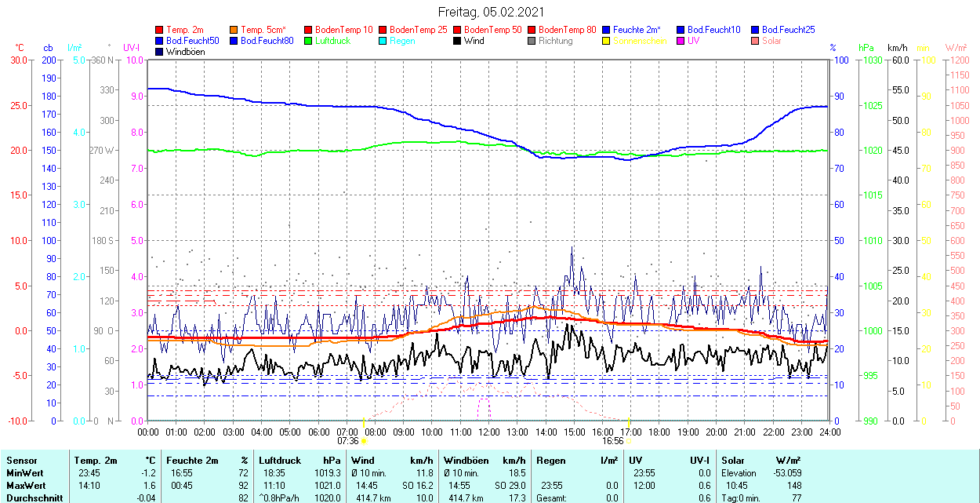This screenshot has height=503, width=980.
Task: Select the Windböen column header in table
Action: click(466, 461)
